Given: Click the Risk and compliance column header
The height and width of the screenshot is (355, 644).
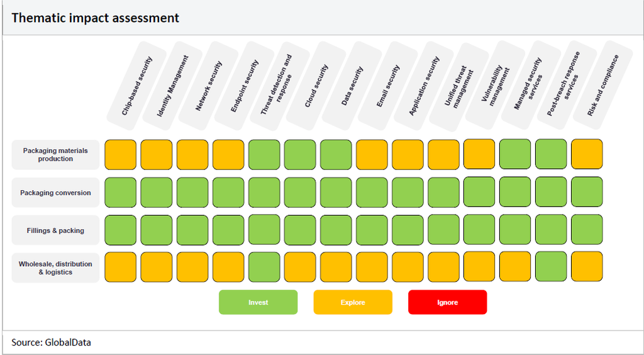Looking at the screenshot, I should coord(603,86).
